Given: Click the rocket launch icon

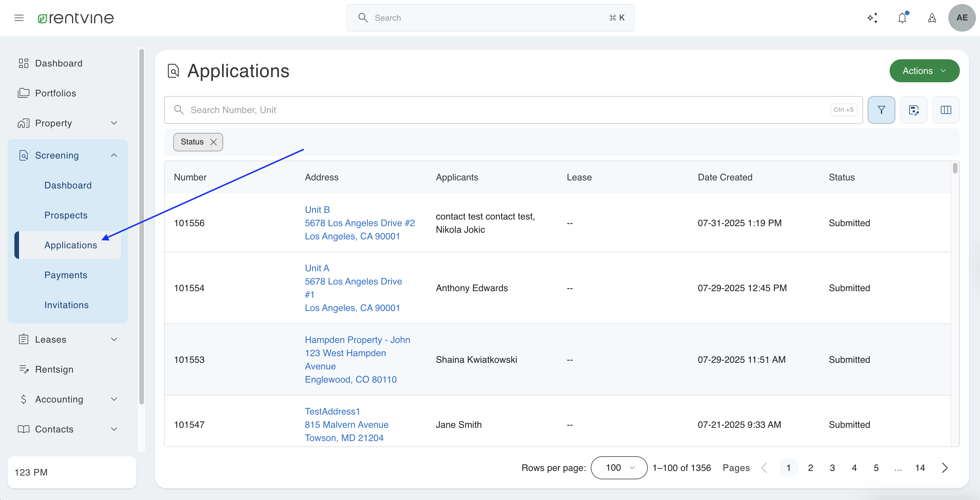Looking at the screenshot, I should point(932,18).
